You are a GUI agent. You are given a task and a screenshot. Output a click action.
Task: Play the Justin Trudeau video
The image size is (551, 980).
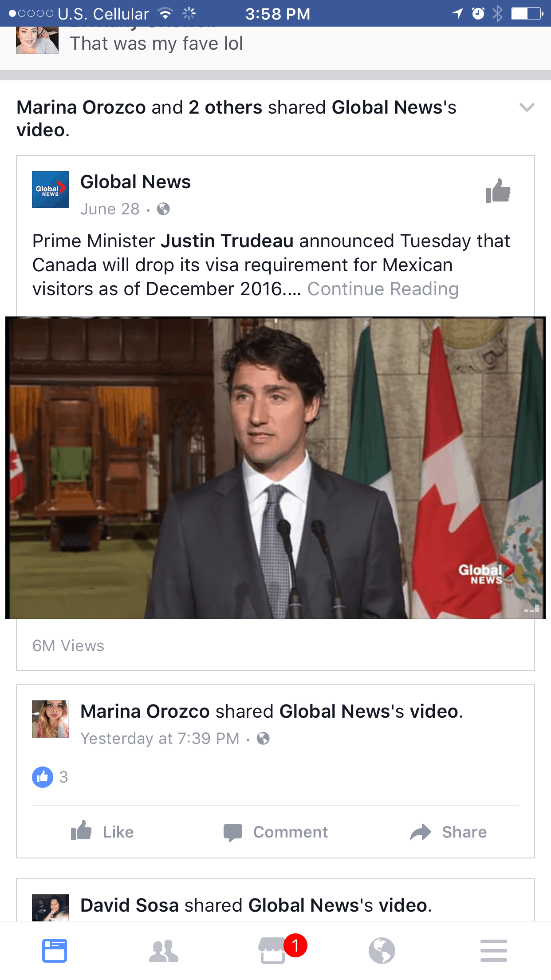(275, 468)
